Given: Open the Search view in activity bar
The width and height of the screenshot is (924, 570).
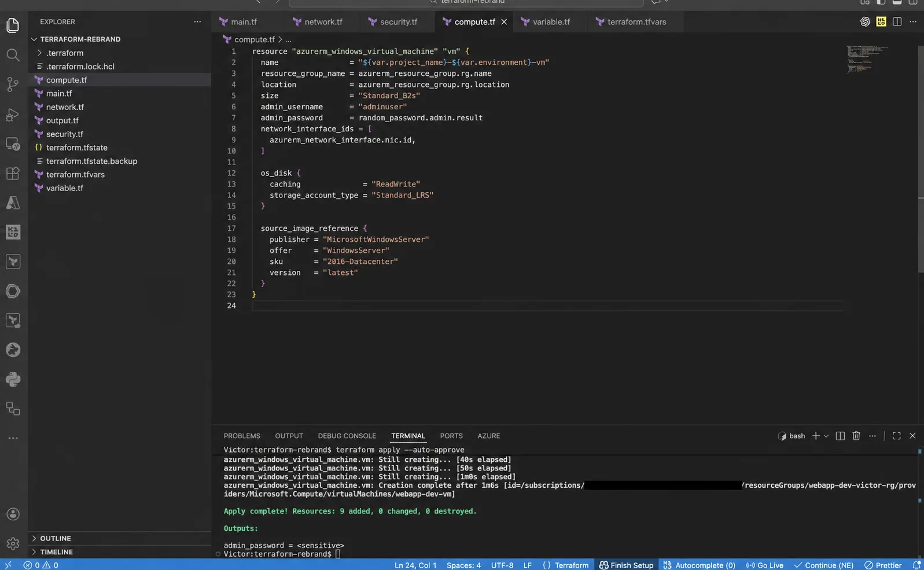Looking at the screenshot, I should 13,55.
